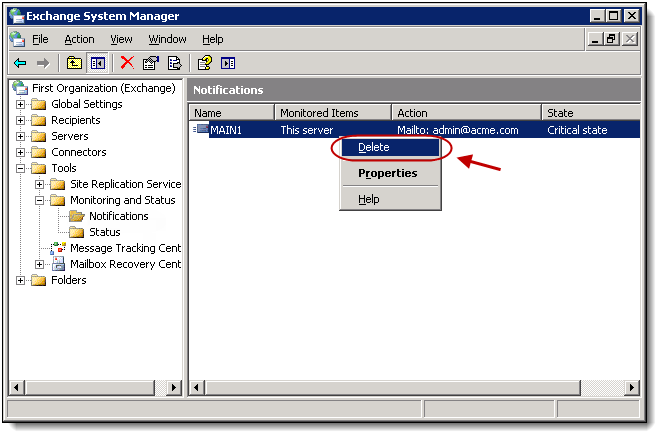Click the Status folder icon
Image resolution: width=664 pixels, height=440 pixels.
(77, 232)
